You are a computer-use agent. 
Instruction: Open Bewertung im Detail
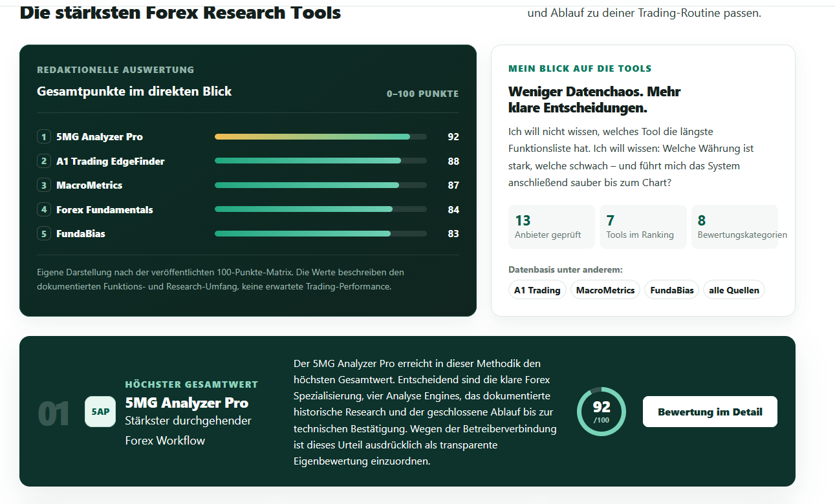(x=710, y=412)
